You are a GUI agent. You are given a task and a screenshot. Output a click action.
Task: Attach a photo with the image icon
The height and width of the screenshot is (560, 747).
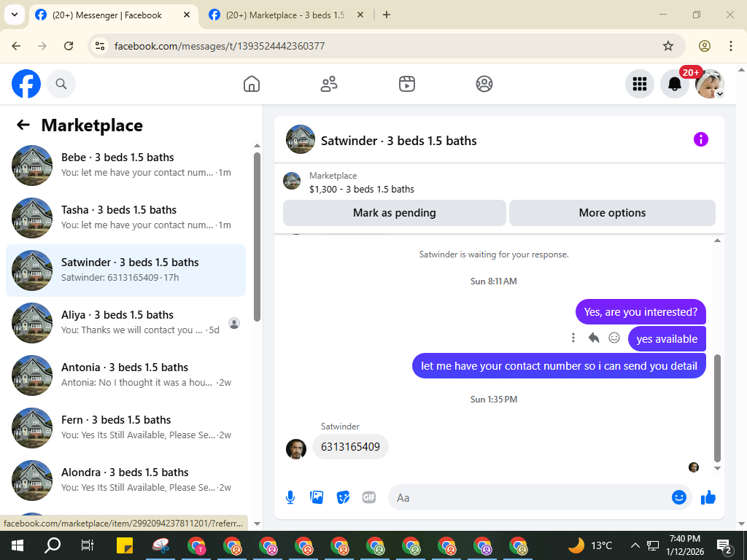pos(317,497)
